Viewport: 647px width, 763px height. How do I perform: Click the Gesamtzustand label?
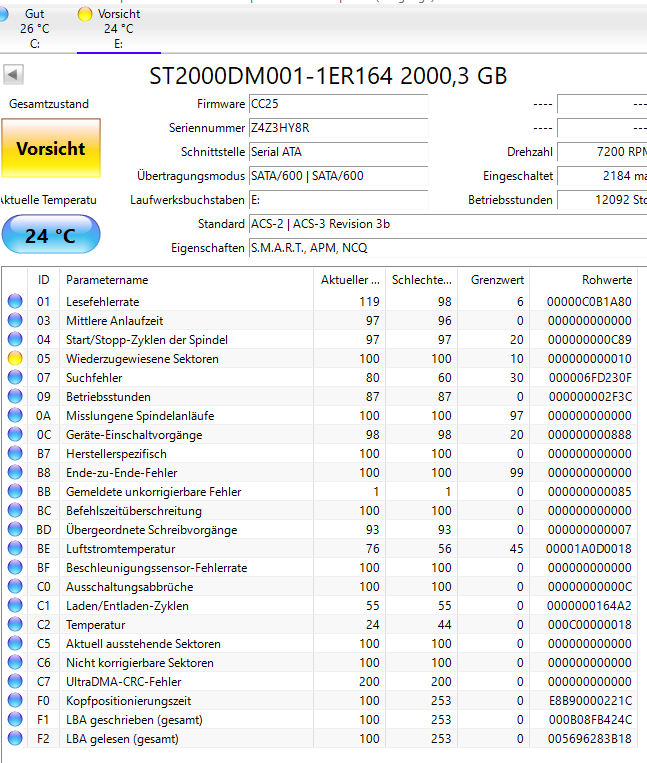coord(49,104)
